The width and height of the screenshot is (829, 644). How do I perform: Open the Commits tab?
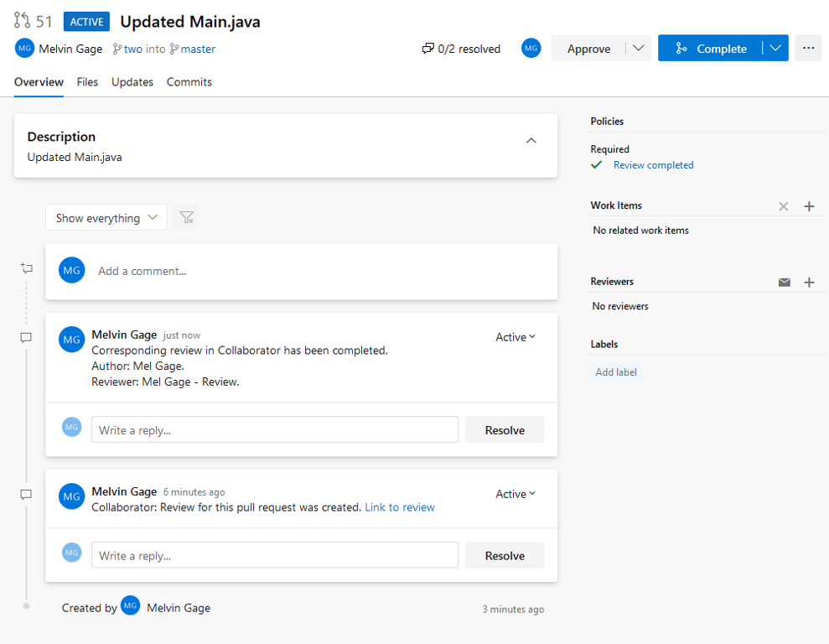point(189,82)
